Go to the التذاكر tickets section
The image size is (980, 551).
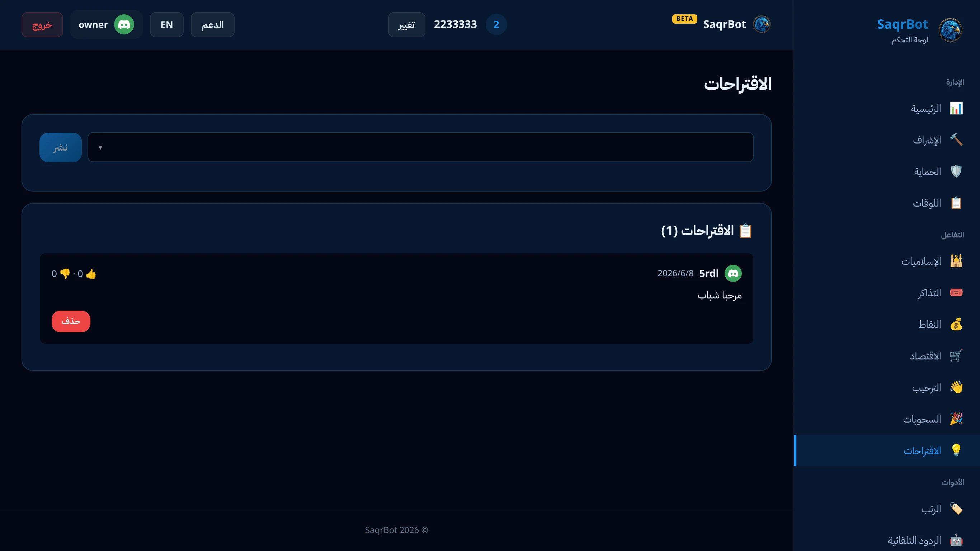pyautogui.click(x=887, y=293)
